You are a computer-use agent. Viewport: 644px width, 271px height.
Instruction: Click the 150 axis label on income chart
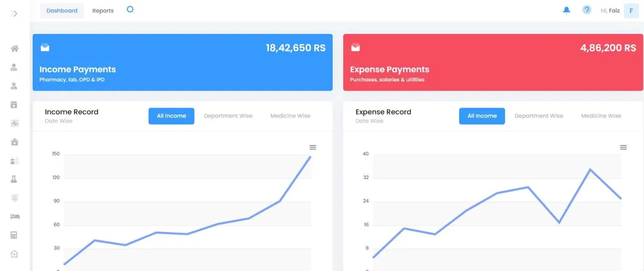56,154
